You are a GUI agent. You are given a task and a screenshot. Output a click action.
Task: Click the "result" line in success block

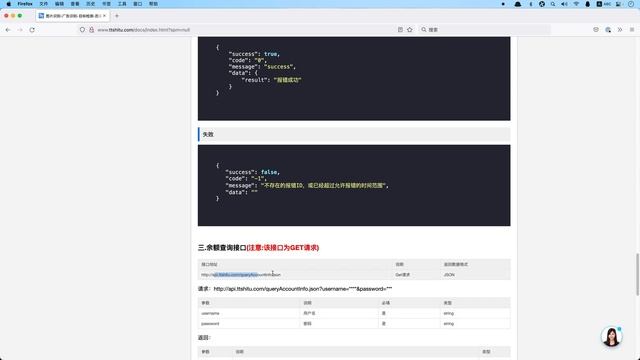[x=271, y=80]
